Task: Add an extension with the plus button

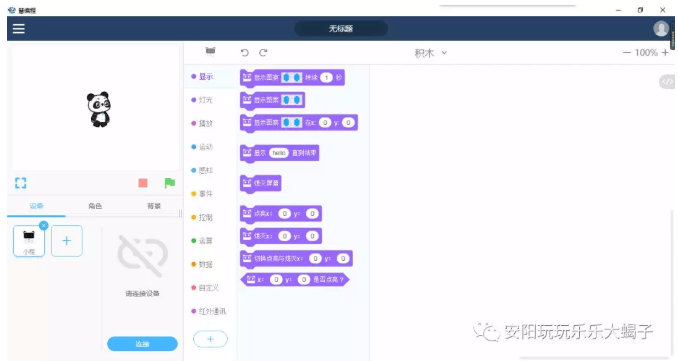Action: [210, 339]
